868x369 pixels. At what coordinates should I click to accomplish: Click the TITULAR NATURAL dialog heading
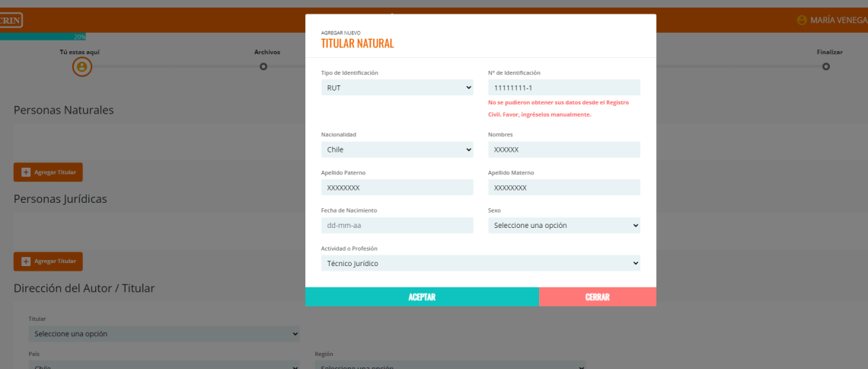point(358,43)
